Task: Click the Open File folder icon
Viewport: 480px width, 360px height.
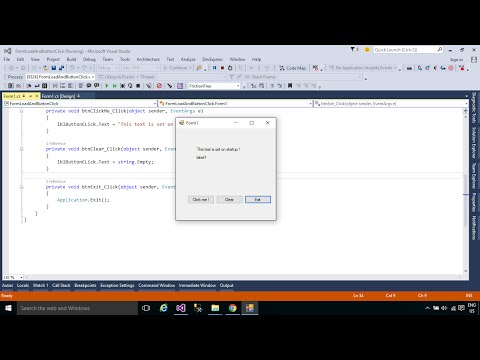Action: pyautogui.click(x=46, y=68)
